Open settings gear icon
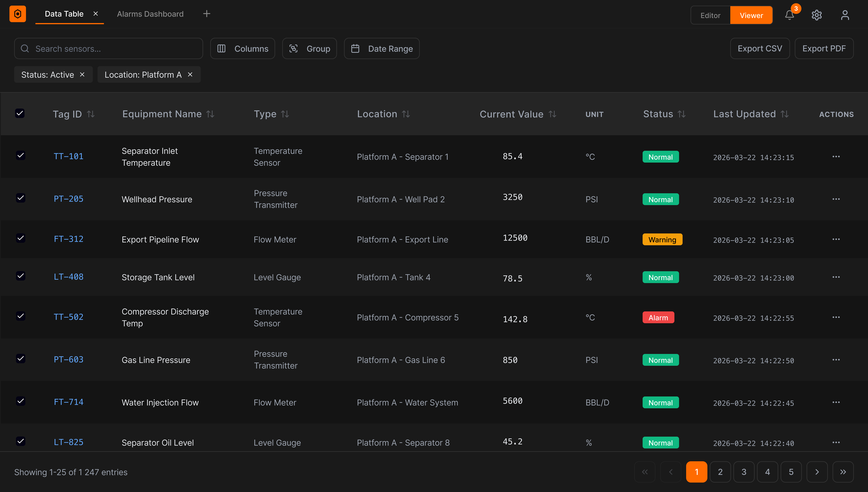Viewport: 868px width, 492px height. pyautogui.click(x=817, y=15)
